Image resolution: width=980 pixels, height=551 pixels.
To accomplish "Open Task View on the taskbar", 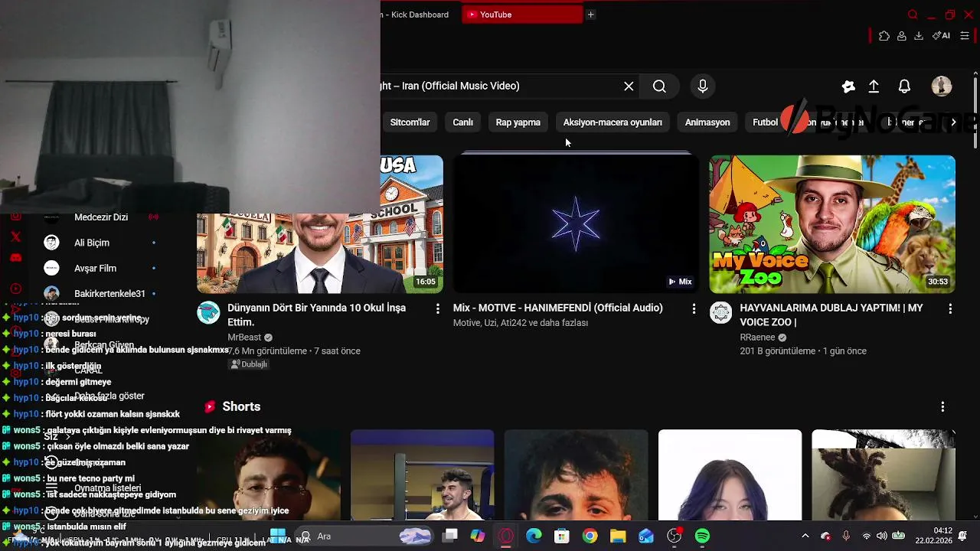I will click(450, 536).
